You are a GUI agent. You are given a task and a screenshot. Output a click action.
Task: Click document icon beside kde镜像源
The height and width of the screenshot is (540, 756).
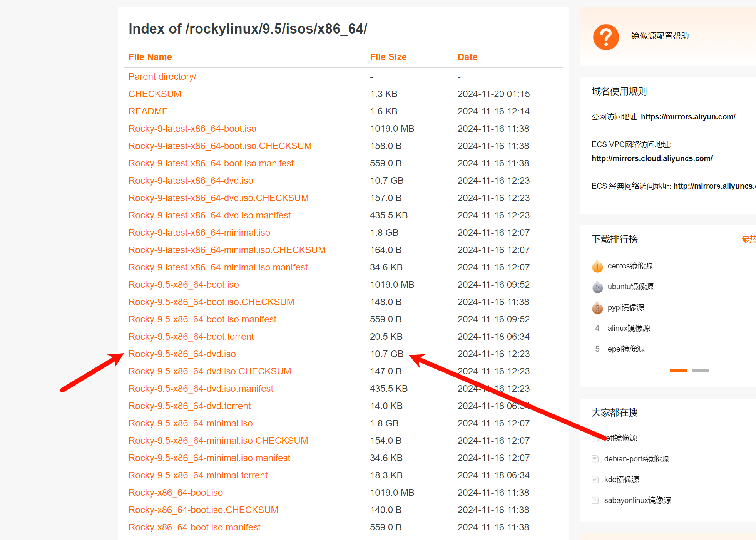click(x=595, y=480)
